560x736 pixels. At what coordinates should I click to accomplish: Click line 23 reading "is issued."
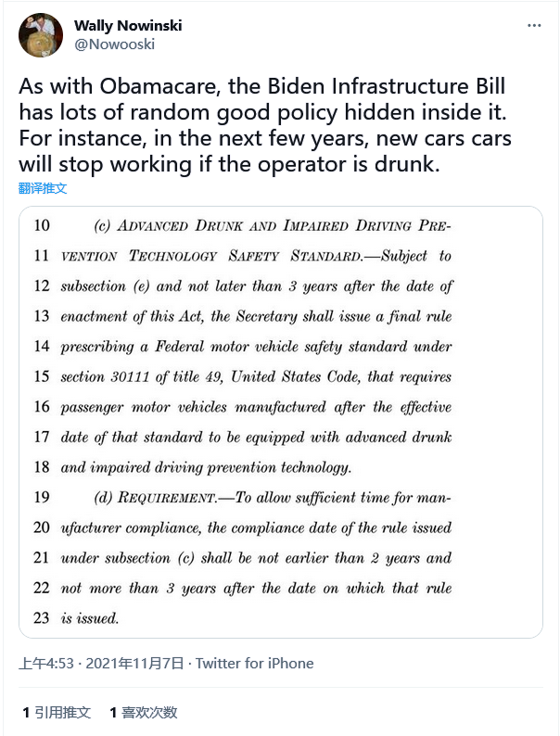coord(90,618)
